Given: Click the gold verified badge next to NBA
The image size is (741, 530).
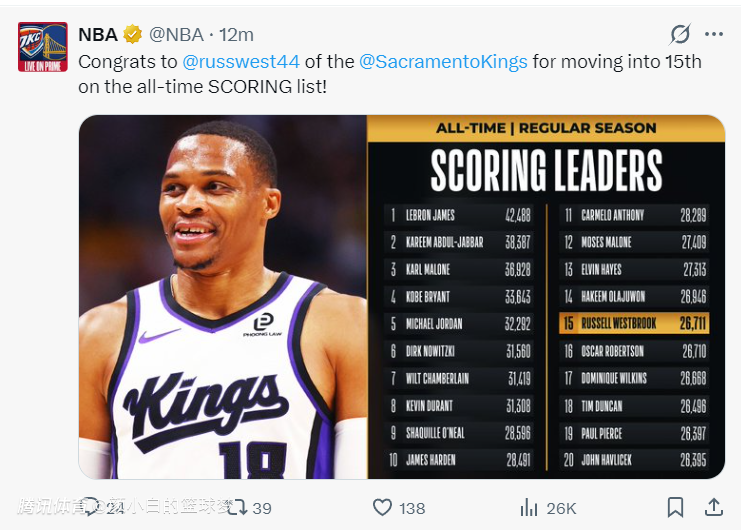Looking at the screenshot, I should [x=133, y=35].
